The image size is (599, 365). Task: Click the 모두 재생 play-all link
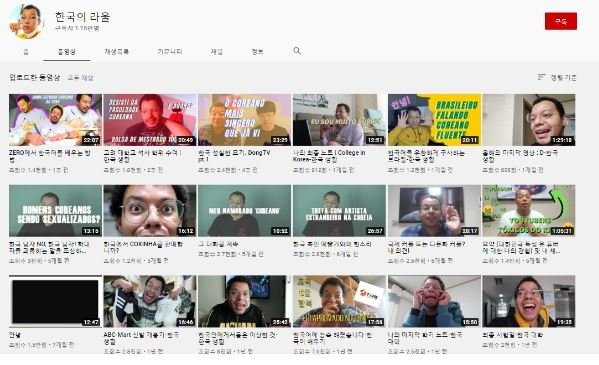(80, 78)
